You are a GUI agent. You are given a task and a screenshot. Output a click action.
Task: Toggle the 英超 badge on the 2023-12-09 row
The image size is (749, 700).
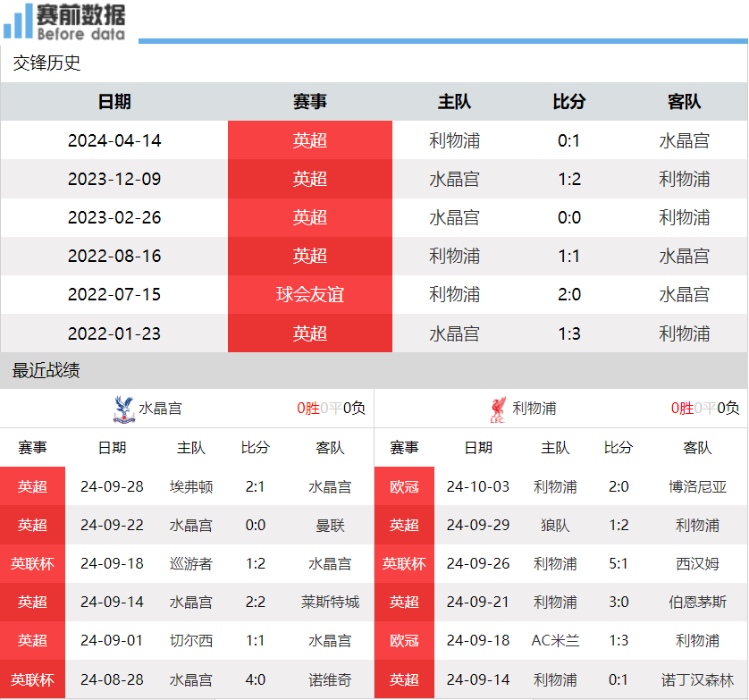tap(309, 179)
